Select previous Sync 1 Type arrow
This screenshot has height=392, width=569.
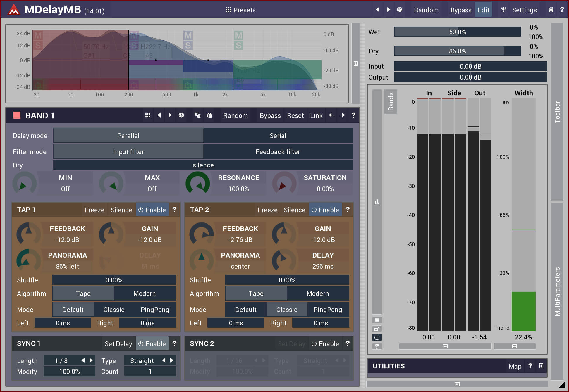[164, 360]
